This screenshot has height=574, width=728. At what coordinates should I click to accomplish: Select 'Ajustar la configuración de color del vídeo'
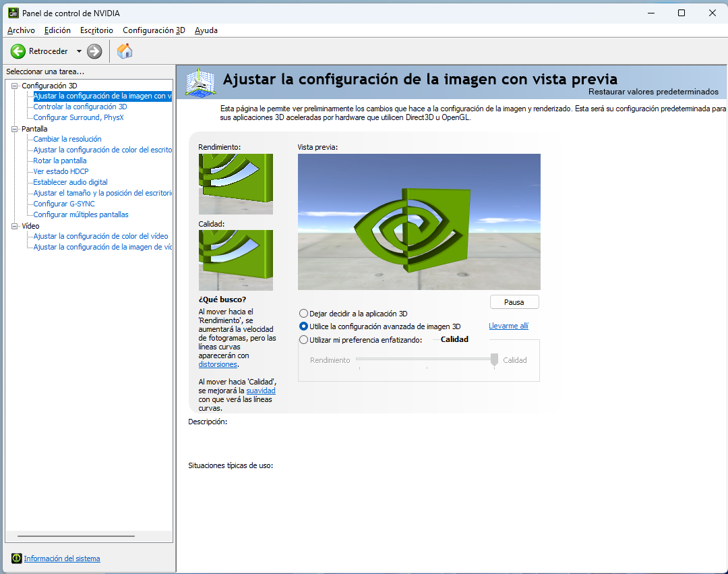tap(100, 236)
